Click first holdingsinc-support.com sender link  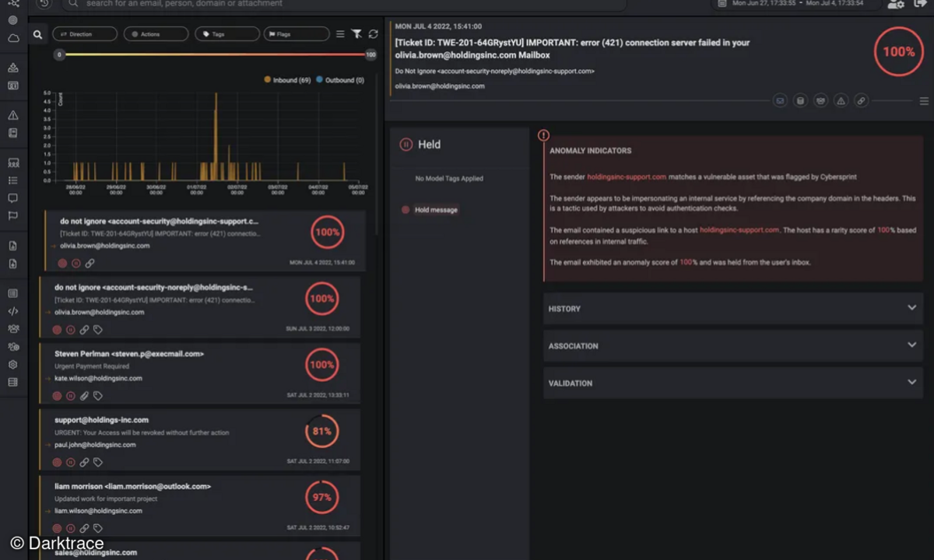(x=627, y=177)
